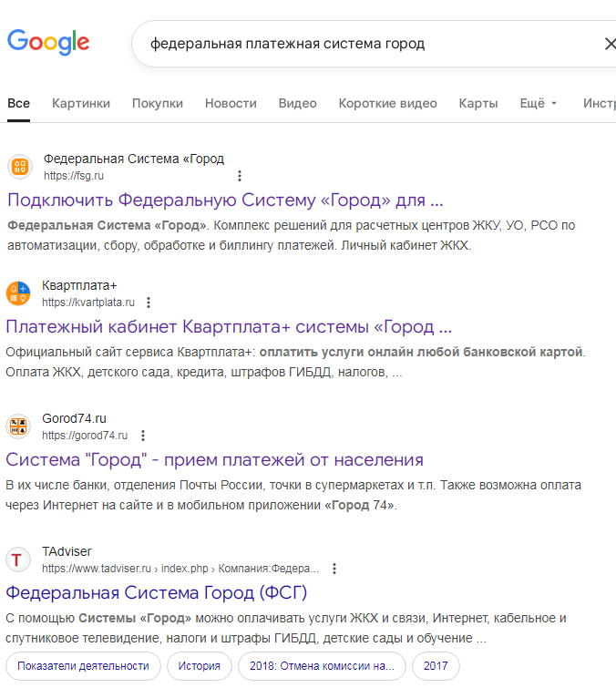The height and width of the screenshot is (688, 616).
Task: Clear the search query with X
Action: point(610,44)
